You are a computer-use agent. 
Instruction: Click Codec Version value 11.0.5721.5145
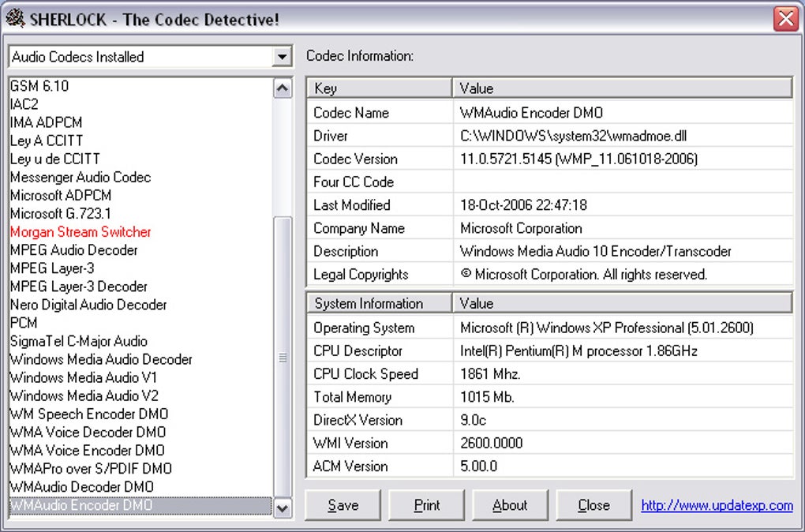pyautogui.click(x=578, y=159)
